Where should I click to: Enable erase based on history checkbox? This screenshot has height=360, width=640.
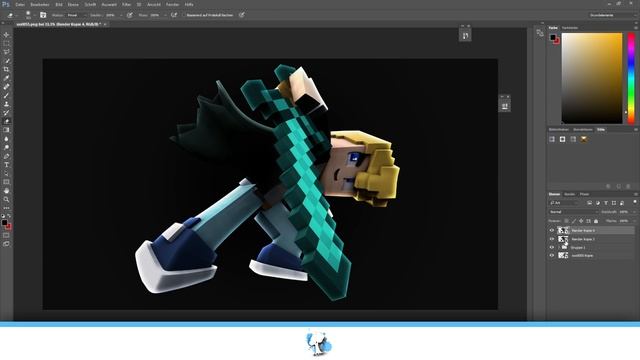[x=184, y=15]
